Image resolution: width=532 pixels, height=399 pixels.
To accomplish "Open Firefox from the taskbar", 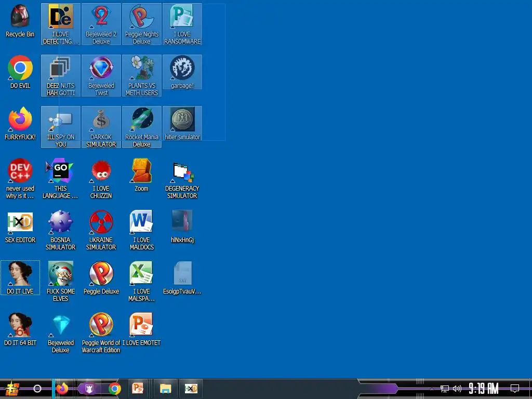I will 62,389.
